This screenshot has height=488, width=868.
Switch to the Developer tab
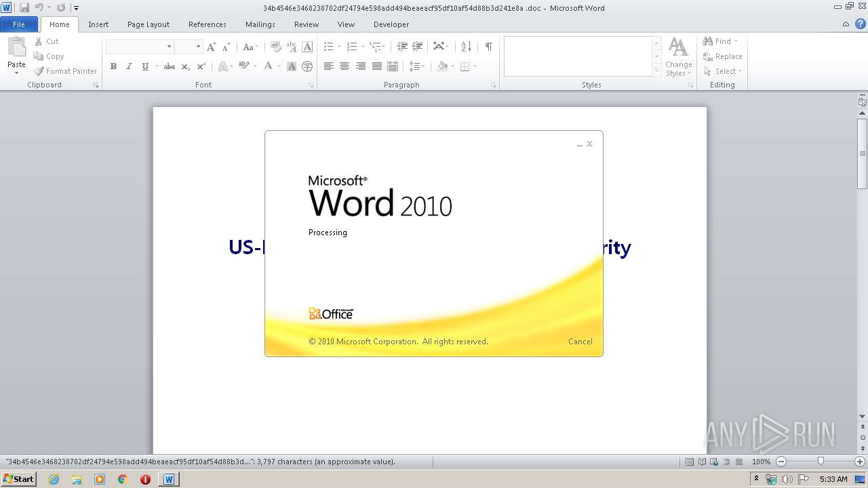[x=391, y=24]
